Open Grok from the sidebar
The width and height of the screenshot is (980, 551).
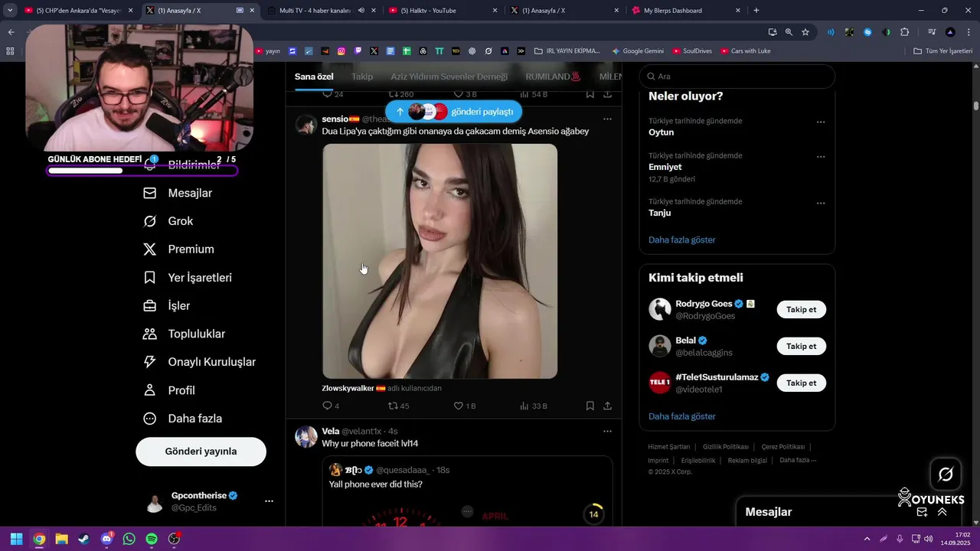168,221
